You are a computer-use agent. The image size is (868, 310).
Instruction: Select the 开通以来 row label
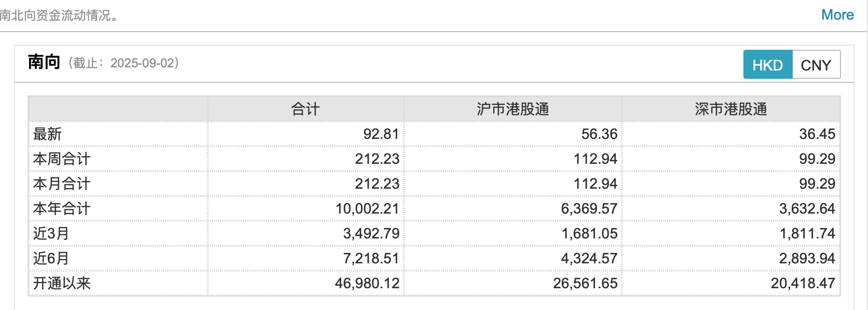click(x=61, y=283)
